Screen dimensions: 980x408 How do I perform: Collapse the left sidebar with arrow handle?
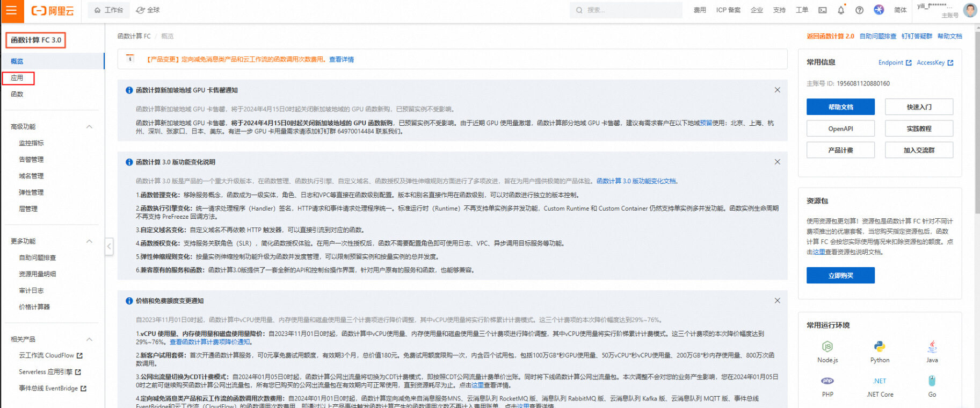pos(109,247)
